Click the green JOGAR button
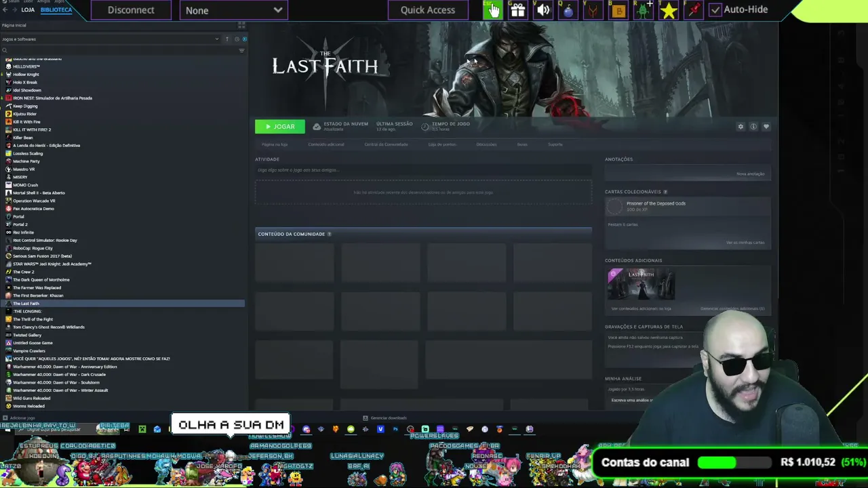The width and height of the screenshot is (868, 488). 279,127
